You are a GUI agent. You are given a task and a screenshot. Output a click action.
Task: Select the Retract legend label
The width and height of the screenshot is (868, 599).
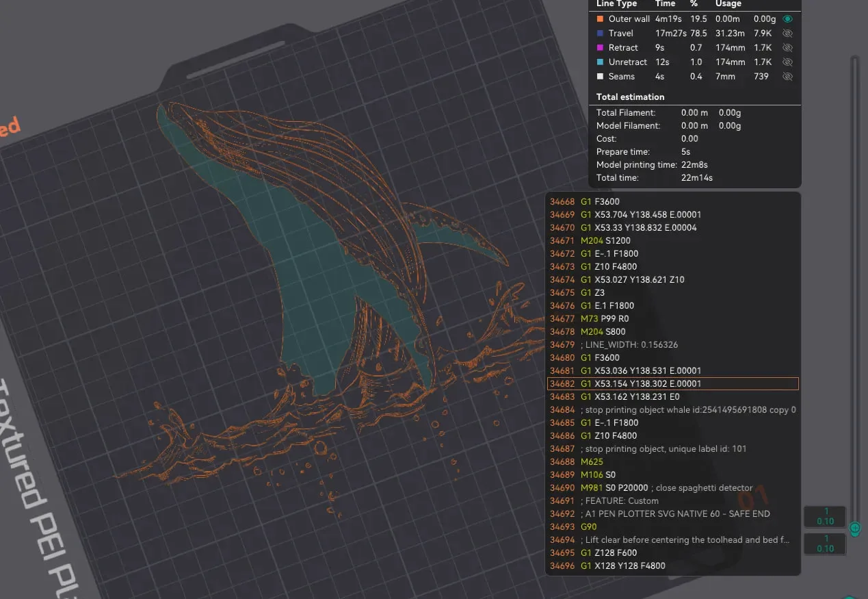click(623, 48)
